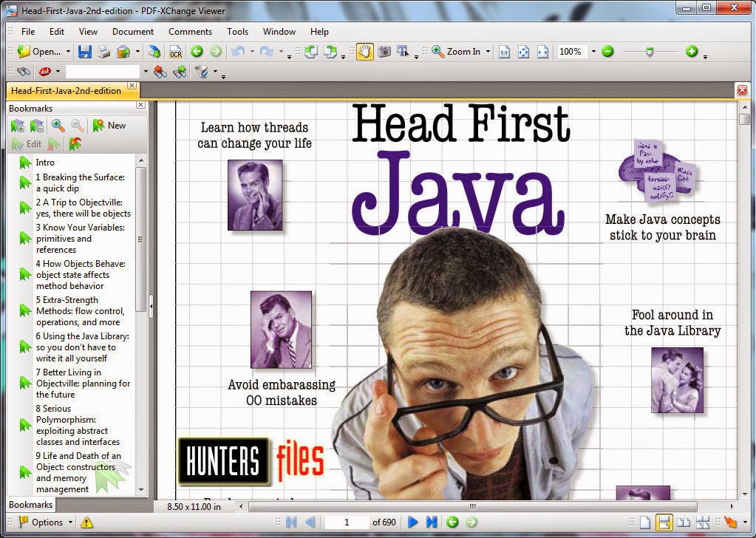Click the search text input field
The height and width of the screenshot is (538, 756).
pos(102,72)
